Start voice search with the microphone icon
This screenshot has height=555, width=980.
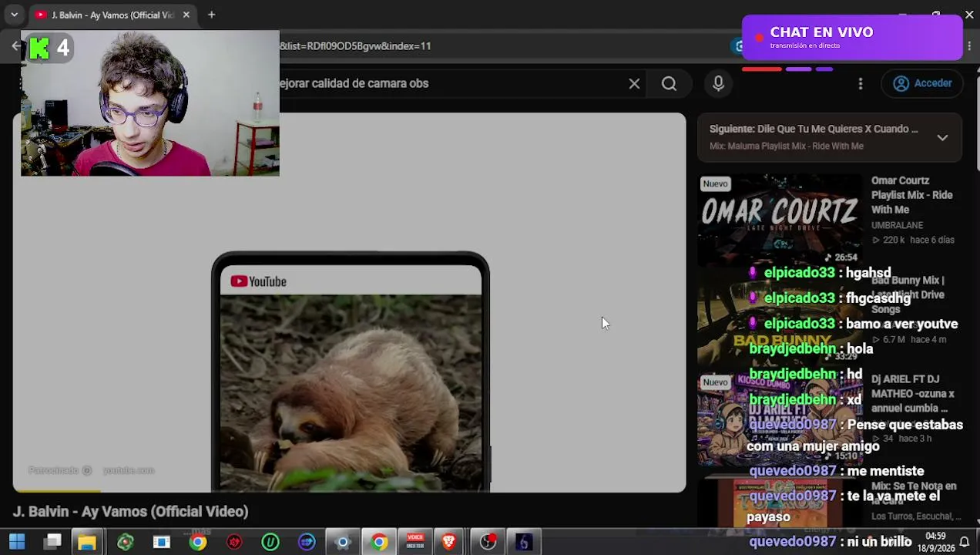click(x=718, y=83)
